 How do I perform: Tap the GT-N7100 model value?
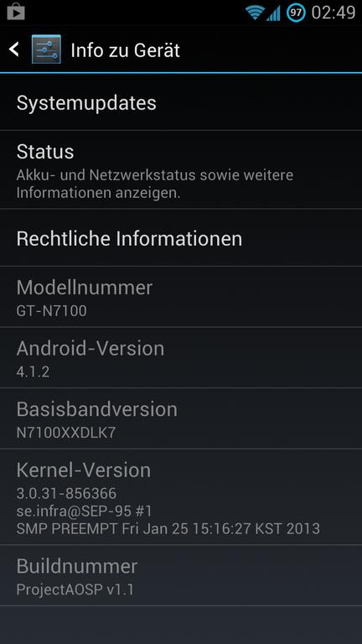click(x=52, y=311)
